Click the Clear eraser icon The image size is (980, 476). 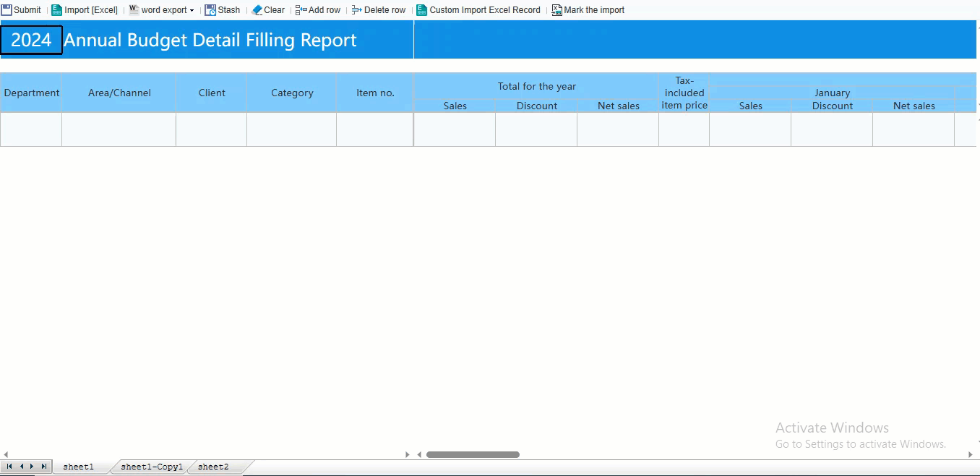(257, 10)
